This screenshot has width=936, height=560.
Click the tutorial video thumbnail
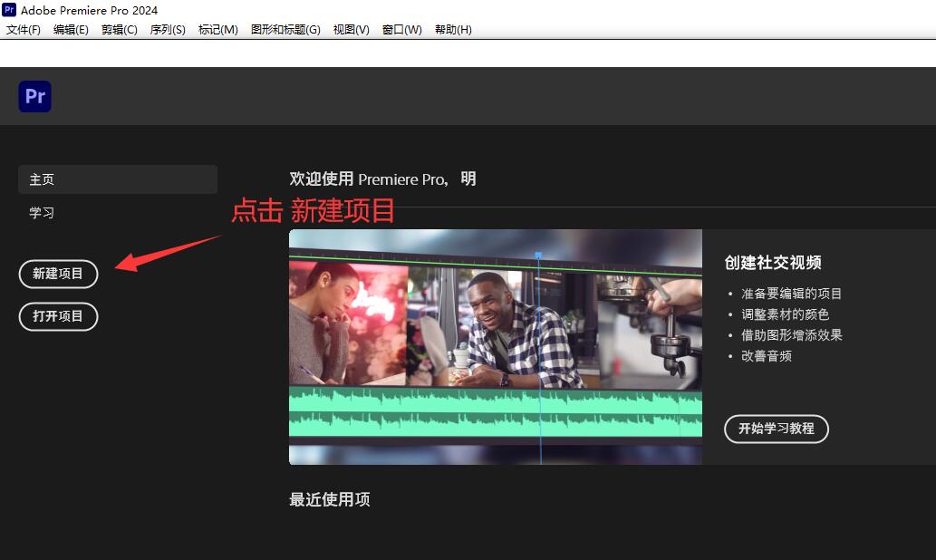pos(496,347)
